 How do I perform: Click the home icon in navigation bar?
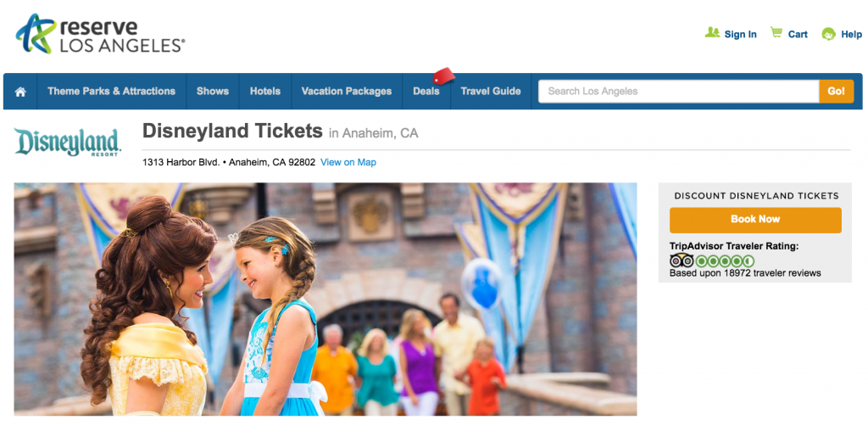[20, 92]
